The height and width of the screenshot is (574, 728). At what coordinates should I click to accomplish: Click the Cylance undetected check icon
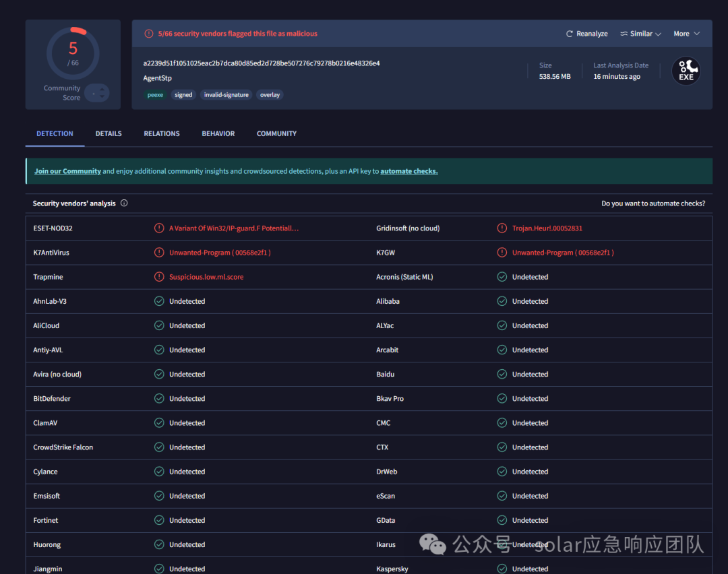159,472
